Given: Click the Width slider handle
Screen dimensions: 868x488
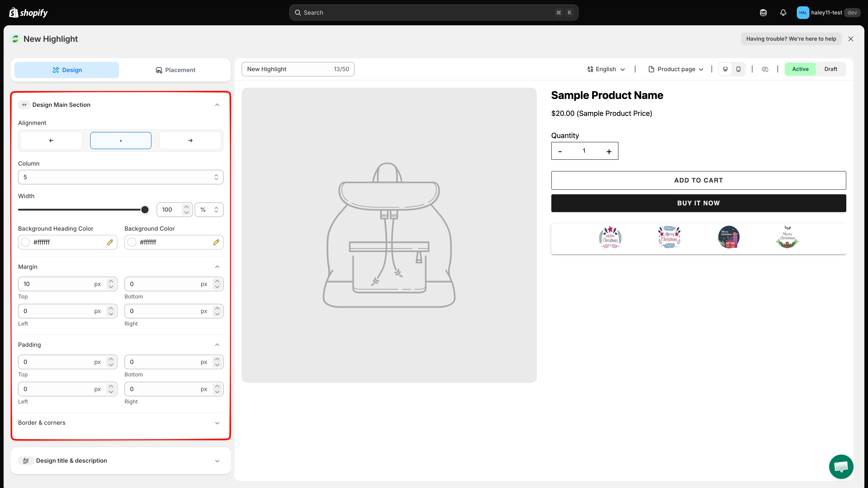Looking at the screenshot, I should [145, 209].
